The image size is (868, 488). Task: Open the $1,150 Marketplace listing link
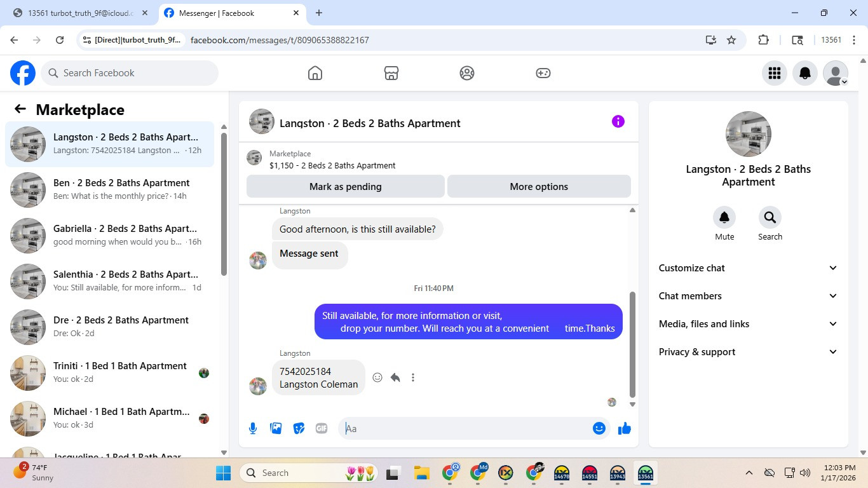[332, 165]
